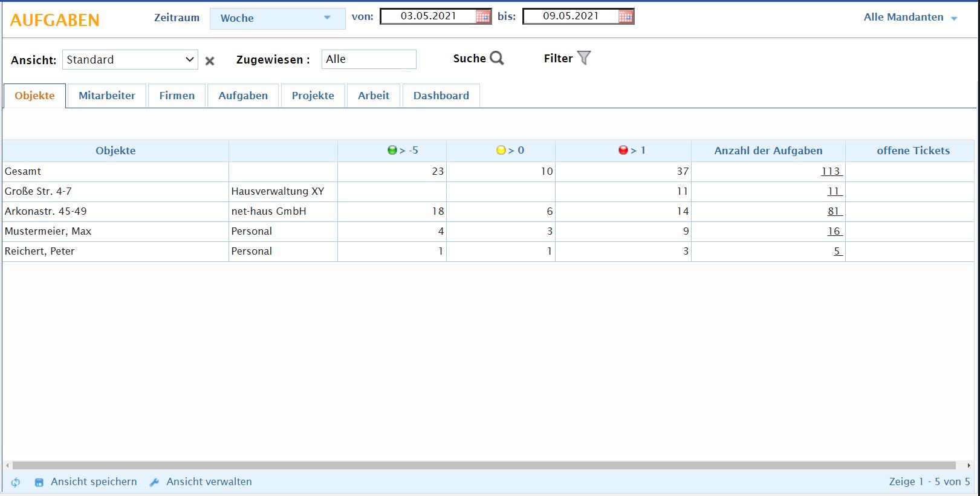Open the 11 tasks link for Große Str. 4-7
980x496 pixels.
[x=834, y=191]
